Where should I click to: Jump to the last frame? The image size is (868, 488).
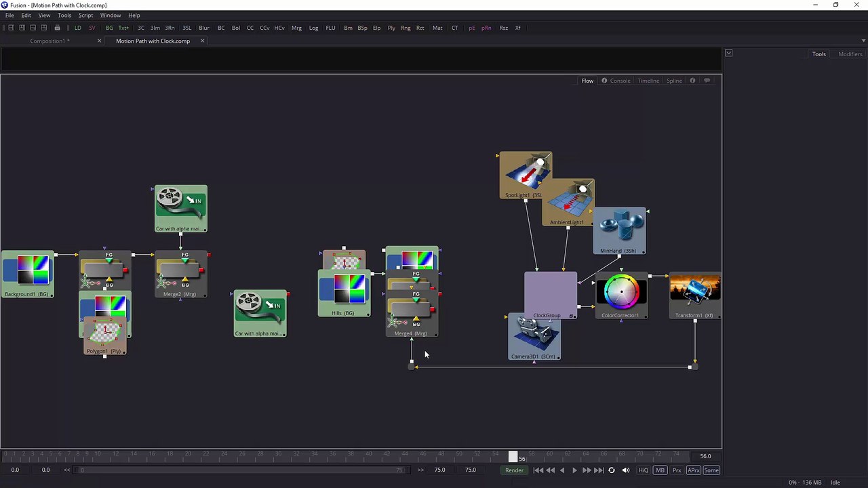pos(599,470)
